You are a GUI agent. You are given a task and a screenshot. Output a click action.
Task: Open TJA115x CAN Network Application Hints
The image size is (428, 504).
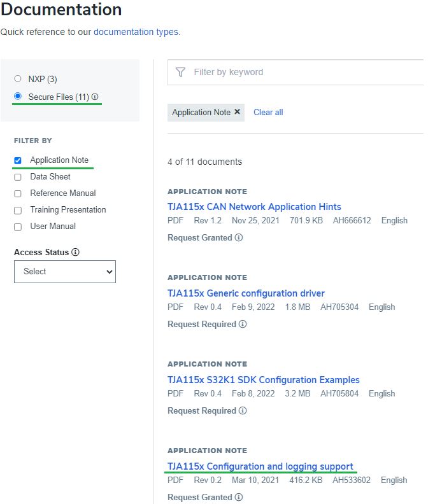click(x=254, y=207)
